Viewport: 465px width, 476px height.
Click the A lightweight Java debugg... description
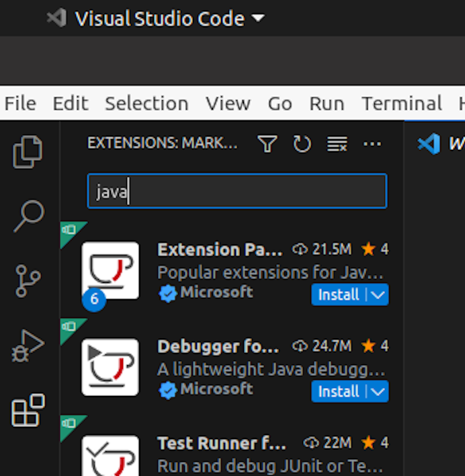pos(271,369)
